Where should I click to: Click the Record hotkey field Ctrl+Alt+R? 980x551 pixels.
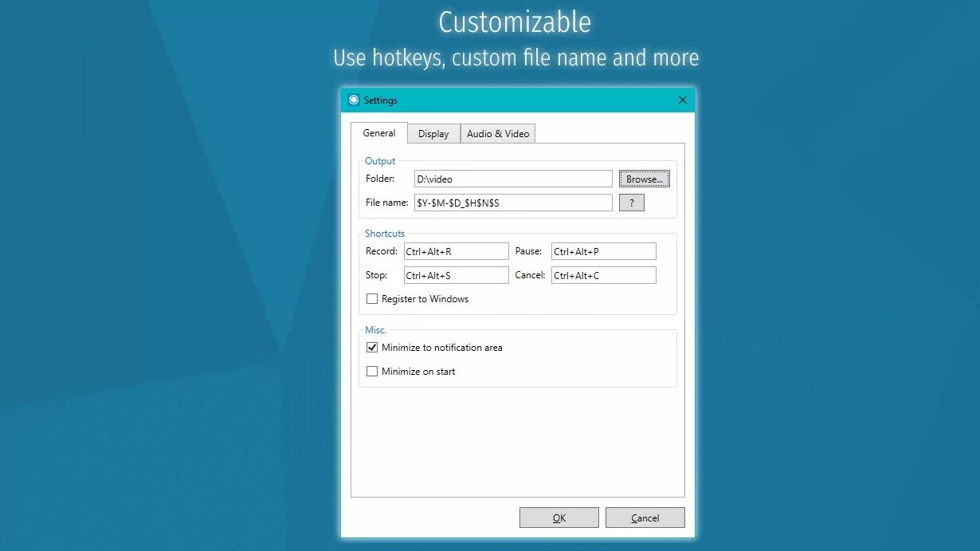tap(456, 250)
